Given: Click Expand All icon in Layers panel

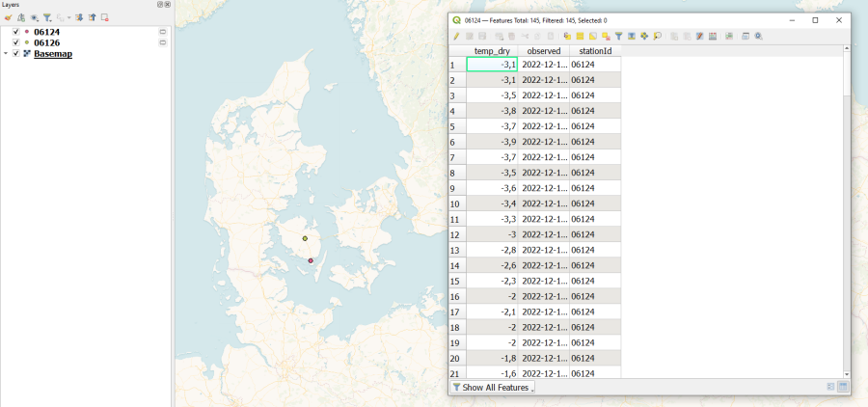Looking at the screenshot, I should coord(80,17).
